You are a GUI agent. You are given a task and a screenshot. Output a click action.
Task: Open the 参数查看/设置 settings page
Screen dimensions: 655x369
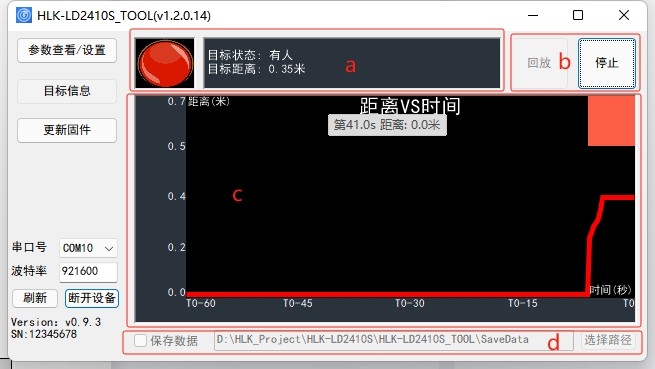tap(67, 50)
